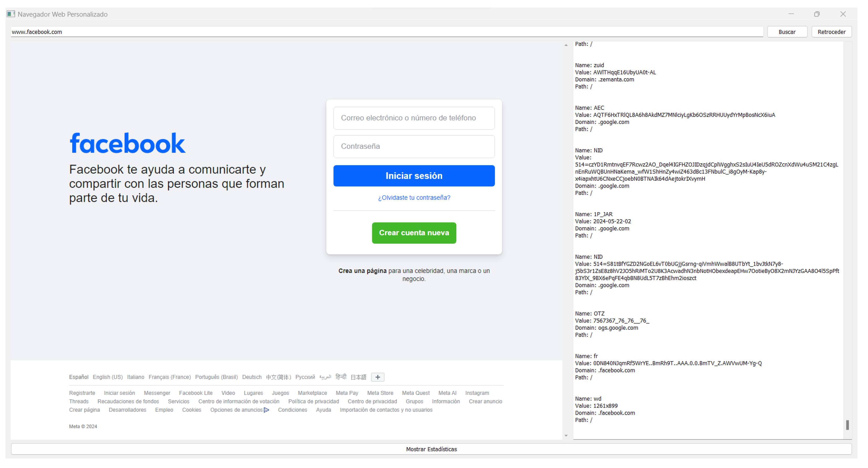Click the app icon in title bar
The height and width of the screenshot is (468, 868).
(x=11, y=14)
